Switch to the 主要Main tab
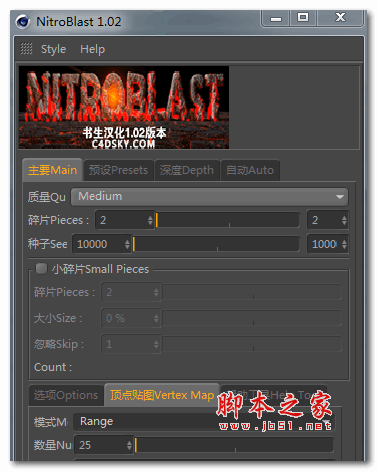Image resolution: width=378 pixels, height=472 pixels. tap(52, 170)
